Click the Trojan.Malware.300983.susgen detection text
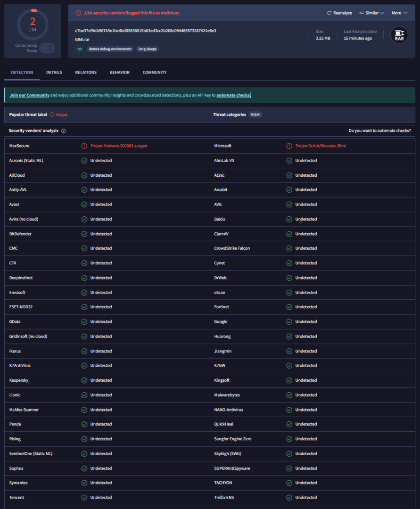This screenshot has width=420, height=509. tap(119, 146)
